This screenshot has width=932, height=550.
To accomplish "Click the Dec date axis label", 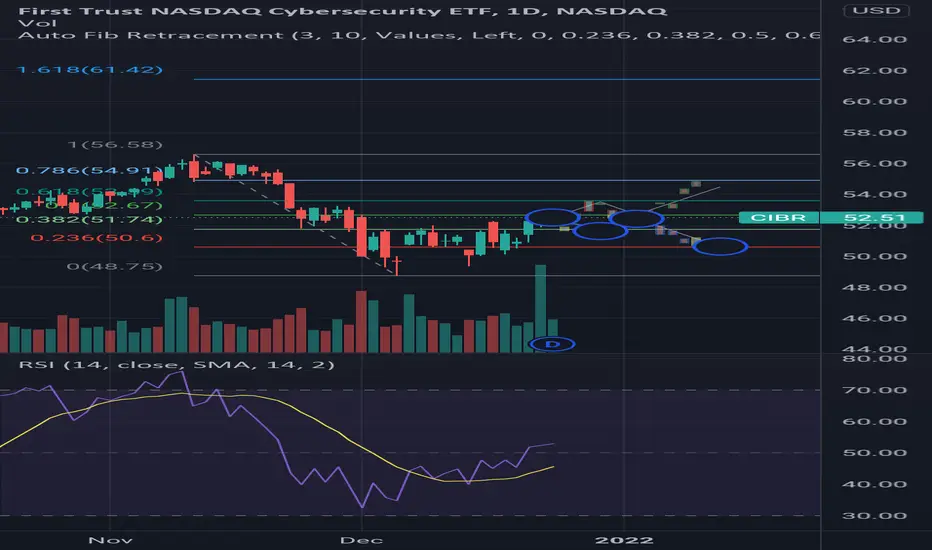I will point(361,540).
